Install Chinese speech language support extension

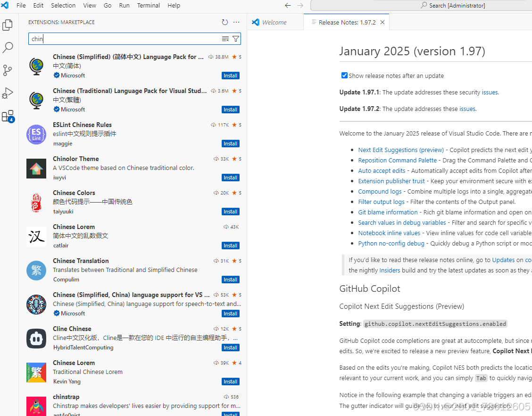(230, 313)
